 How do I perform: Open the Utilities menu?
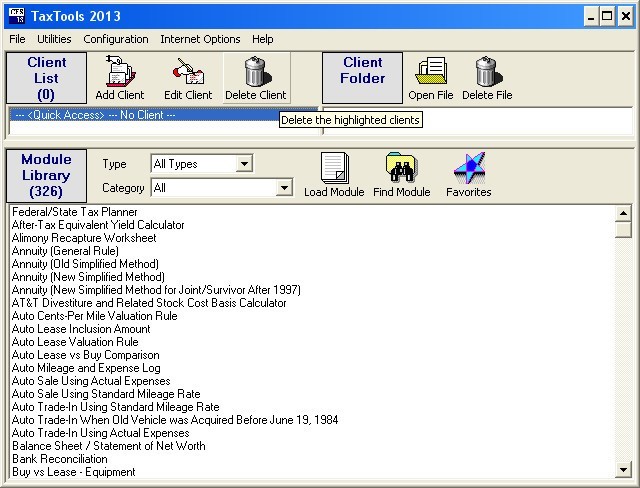point(54,39)
